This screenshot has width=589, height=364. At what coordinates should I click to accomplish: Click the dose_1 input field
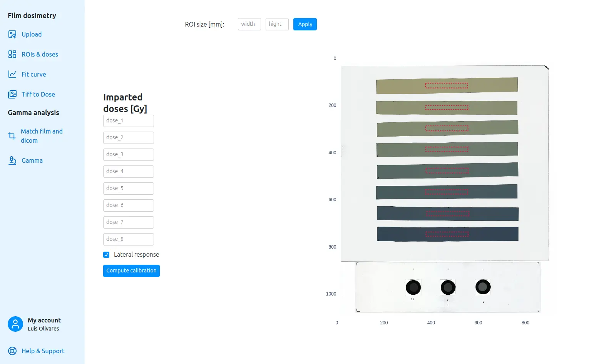click(x=128, y=121)
